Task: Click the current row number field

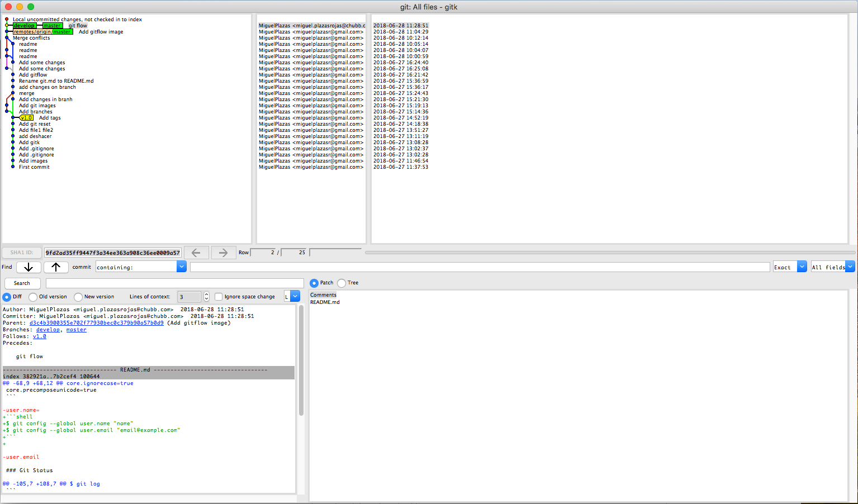Action: tap(263, 253)
